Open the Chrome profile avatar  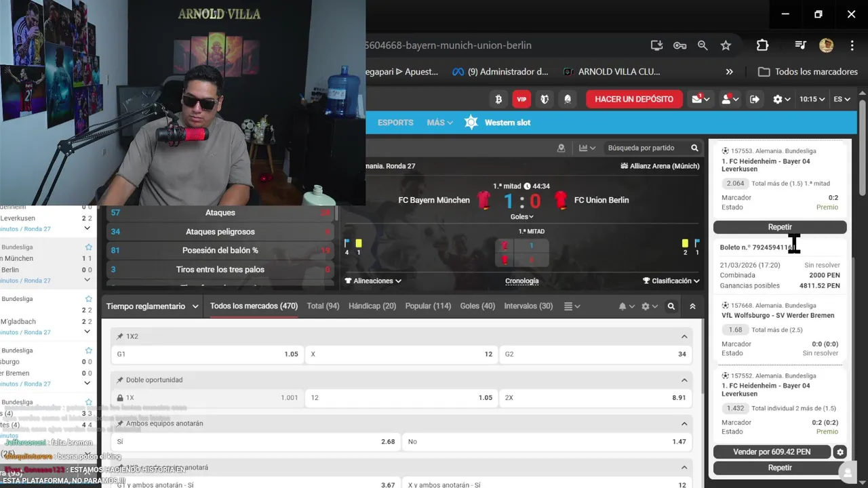826,45
